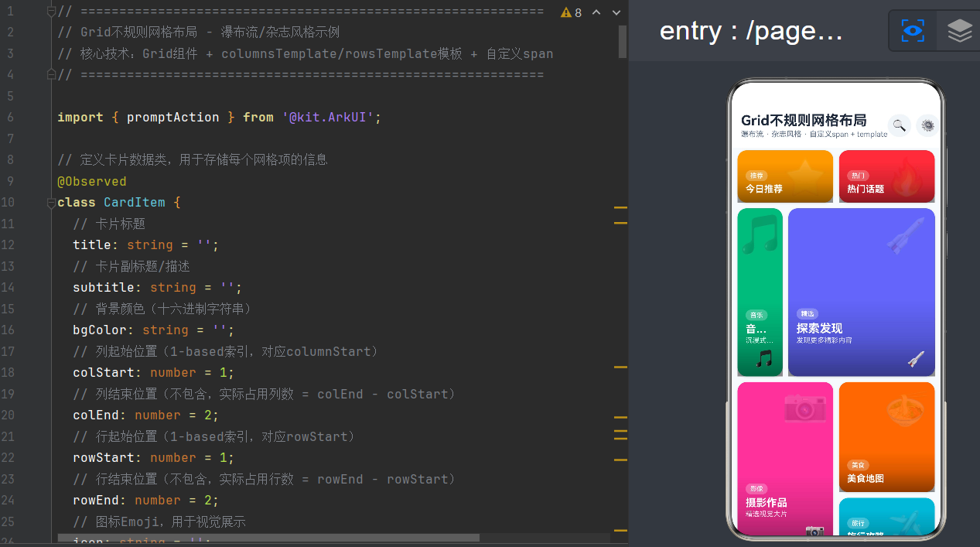Viewport: 980px width, 547px height.
Task: Click the 'bgColor' property on line 16
Action: click(x=100, y=330)
